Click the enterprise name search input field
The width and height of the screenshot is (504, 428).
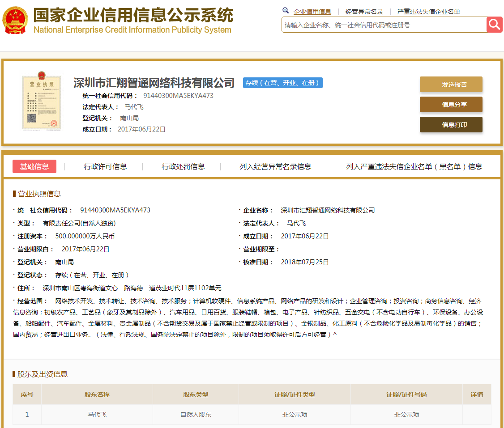point(384,25)
